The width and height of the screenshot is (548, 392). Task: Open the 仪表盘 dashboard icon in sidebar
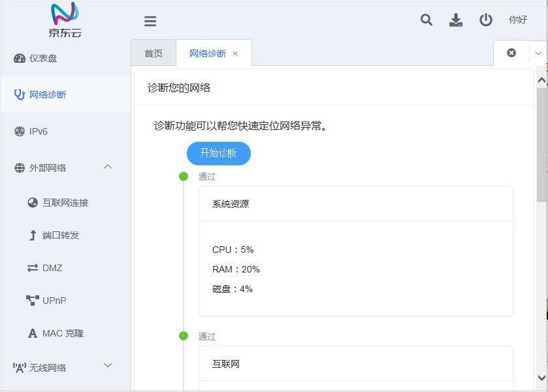(x=20, y=57)
